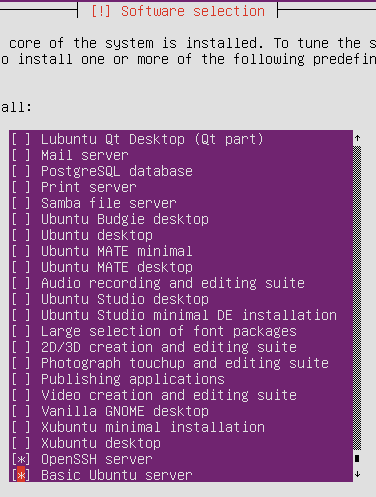Check the Ubuntu MATE desktop box
376x497 pixels.
tap(21, 267)
